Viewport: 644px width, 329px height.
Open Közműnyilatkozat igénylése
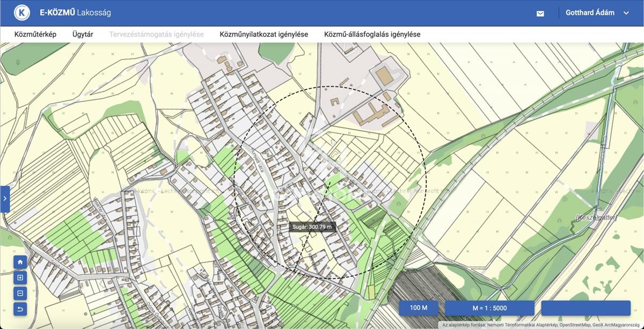click(x=264, y=34)
